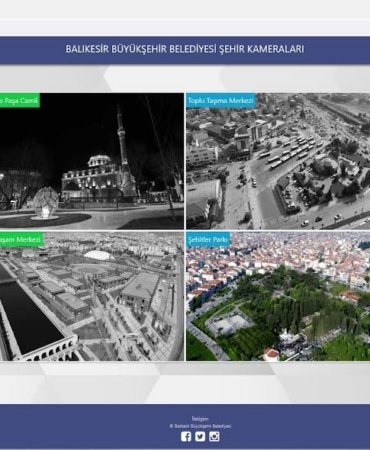370x450 pixels.
Task: Open the Yaşam Merkezi camera thumbnail
Action: (x=92, y=297)
